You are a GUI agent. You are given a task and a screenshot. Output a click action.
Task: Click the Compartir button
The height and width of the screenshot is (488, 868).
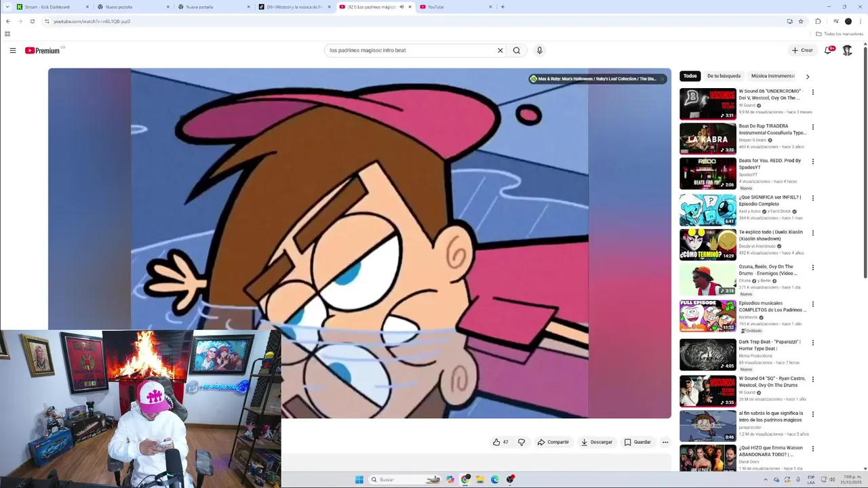(553, 442)
